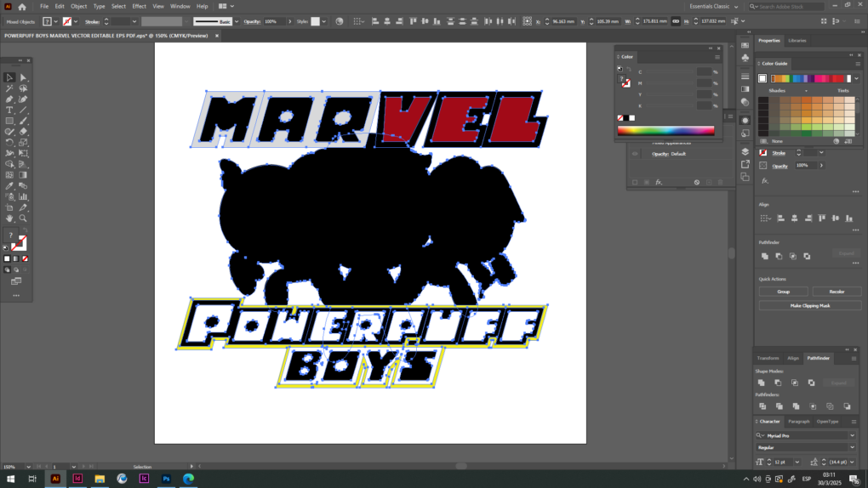This screenshot has width=868, height=488.
Task: Select the Zoom tool
Action: tap(23, 218)
